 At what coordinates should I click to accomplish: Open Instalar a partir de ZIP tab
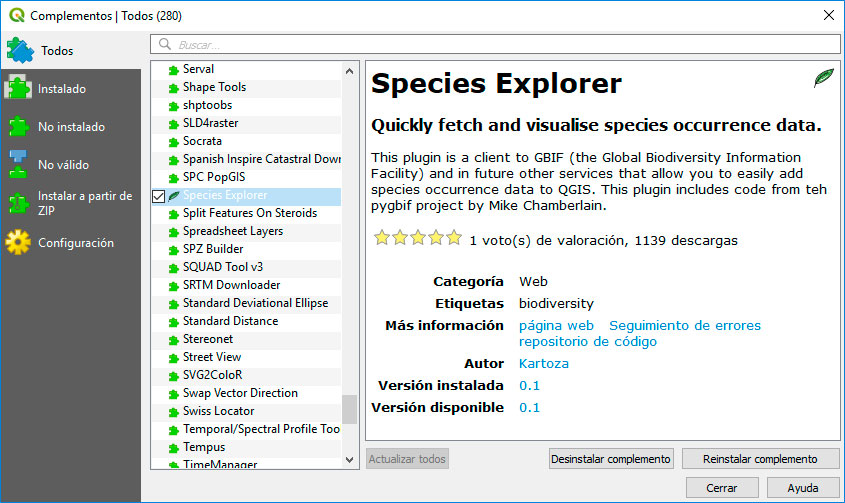tap(71, 203)
